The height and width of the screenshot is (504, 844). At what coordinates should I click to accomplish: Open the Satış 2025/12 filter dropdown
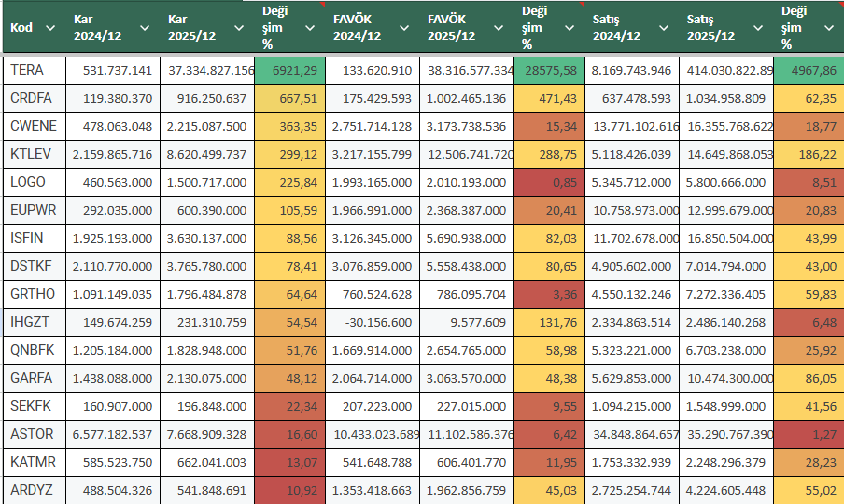tap(758, 27)
